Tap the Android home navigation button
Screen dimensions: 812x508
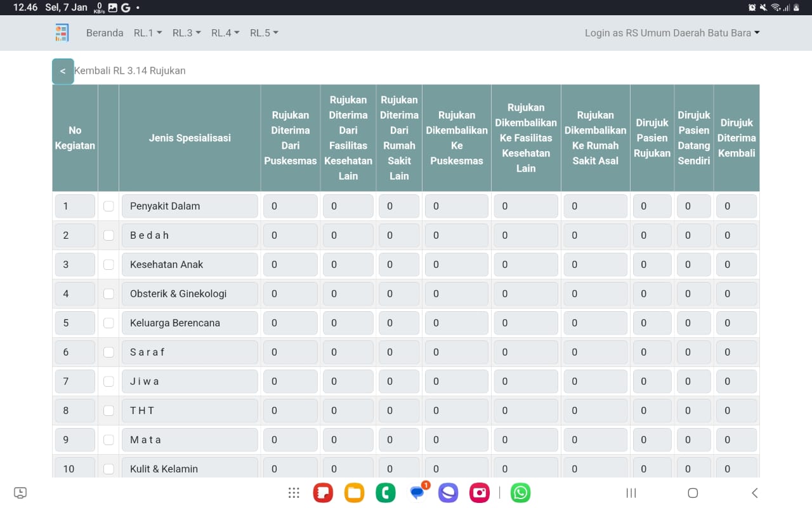693,493
